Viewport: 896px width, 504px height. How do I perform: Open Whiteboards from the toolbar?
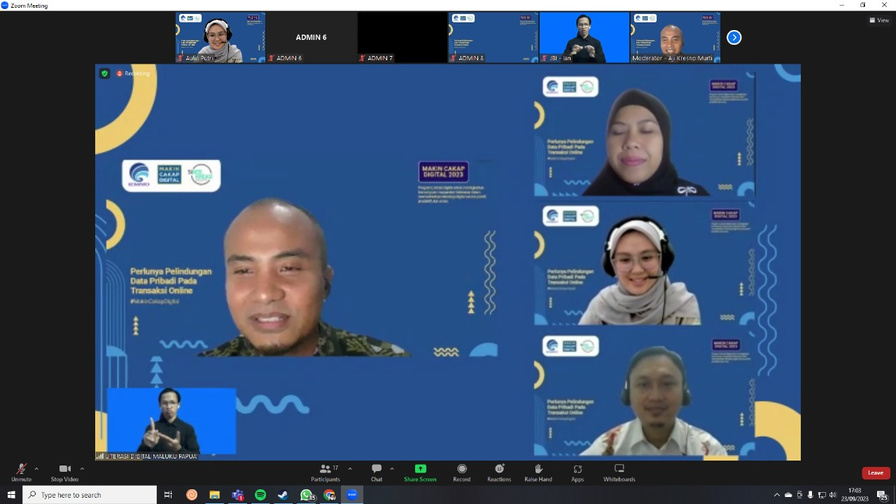click(619, 471)
